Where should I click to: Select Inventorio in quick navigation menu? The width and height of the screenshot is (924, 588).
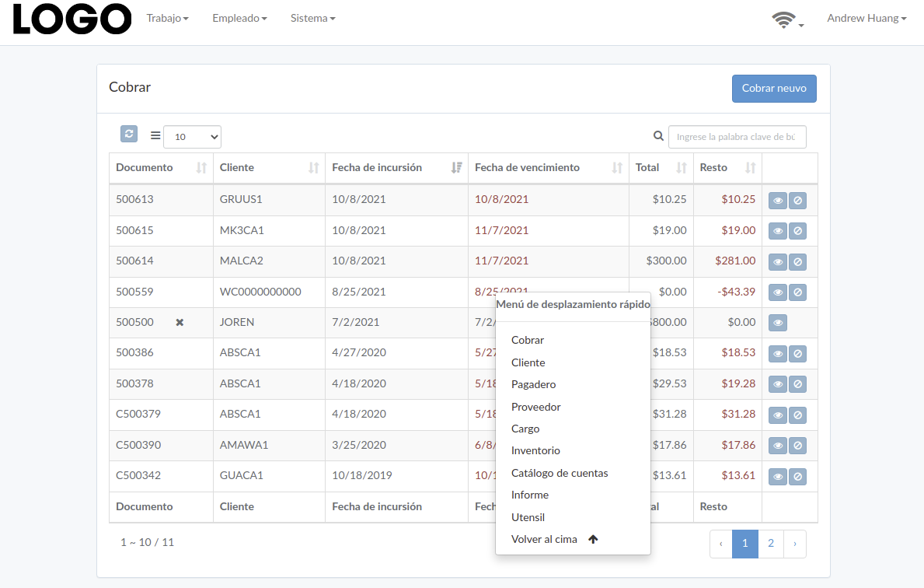pos(535,450)
